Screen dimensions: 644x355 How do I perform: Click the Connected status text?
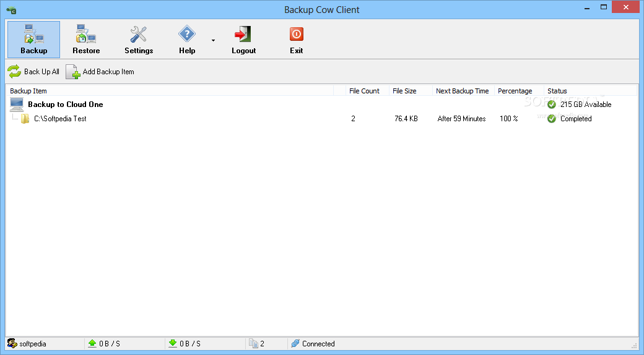point(318,344)
